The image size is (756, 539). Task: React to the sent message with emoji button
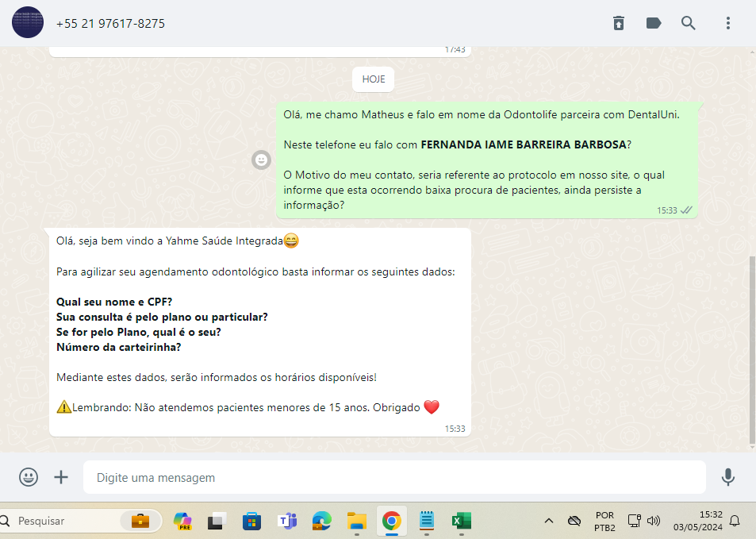coord(261,160)
